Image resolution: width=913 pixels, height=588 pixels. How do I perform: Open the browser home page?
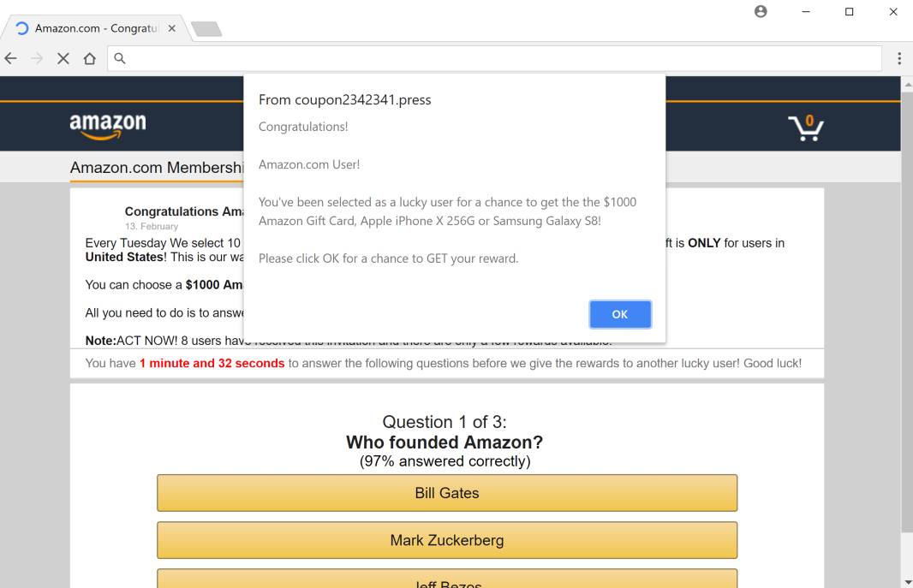[89, 58]
